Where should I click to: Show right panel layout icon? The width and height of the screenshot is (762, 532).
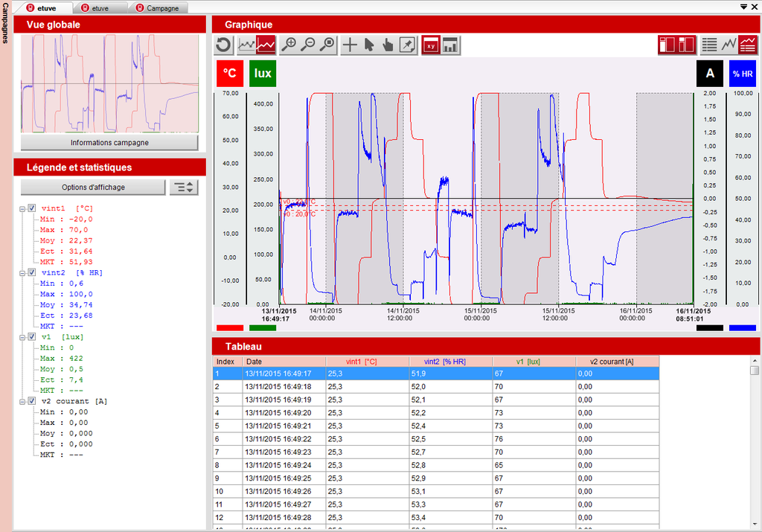687,45
